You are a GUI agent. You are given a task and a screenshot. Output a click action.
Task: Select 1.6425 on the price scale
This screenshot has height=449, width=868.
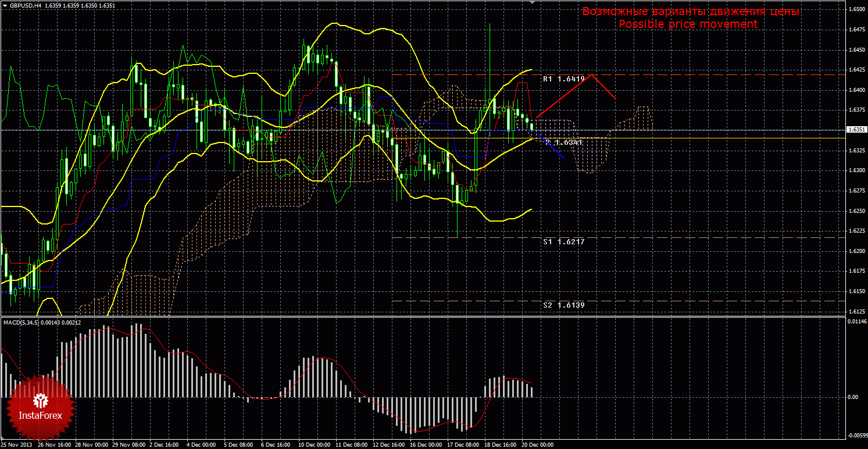[x=856, y=70]
